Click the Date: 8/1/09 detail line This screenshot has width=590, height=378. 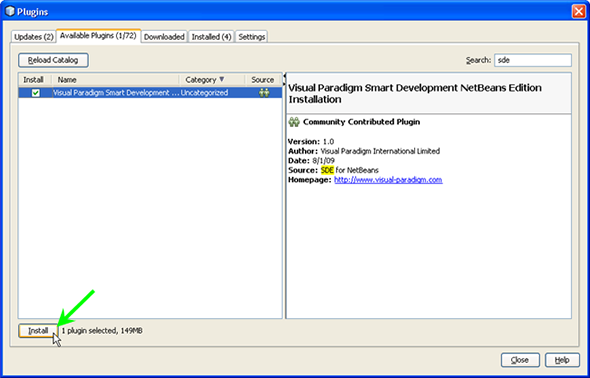point(311,161)
